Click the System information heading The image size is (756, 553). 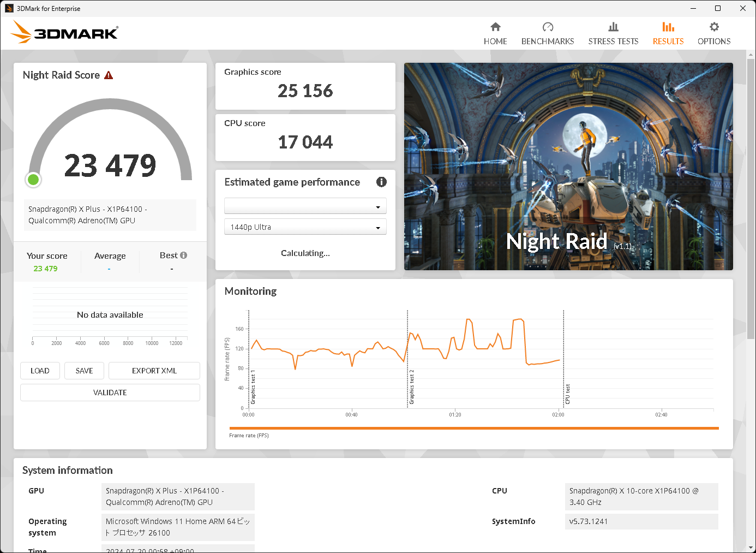68,471
